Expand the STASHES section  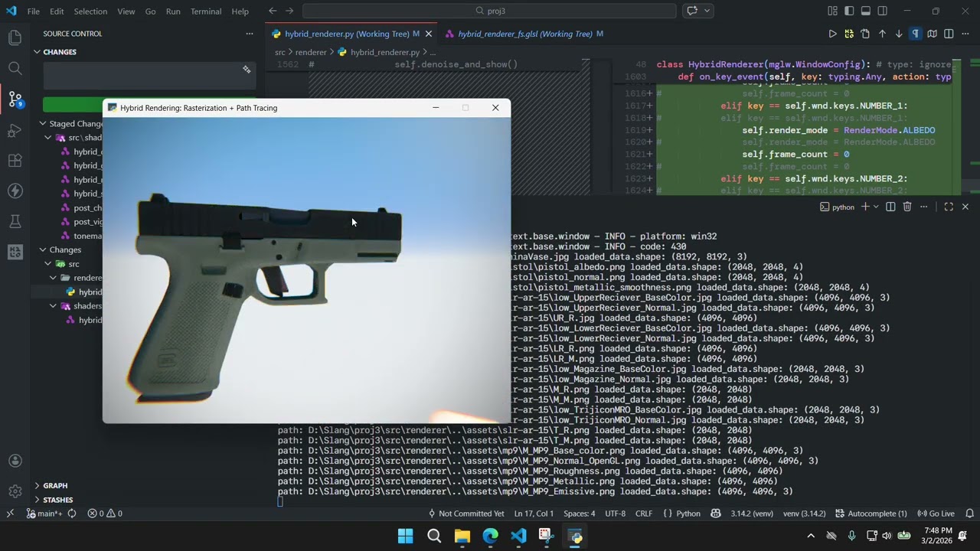pos(58,500)
